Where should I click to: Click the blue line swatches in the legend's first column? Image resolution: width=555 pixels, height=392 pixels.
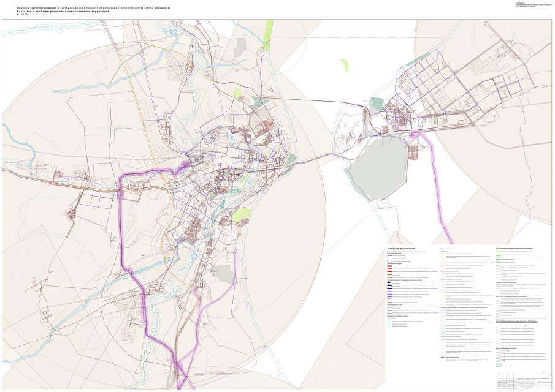[389, 285]
